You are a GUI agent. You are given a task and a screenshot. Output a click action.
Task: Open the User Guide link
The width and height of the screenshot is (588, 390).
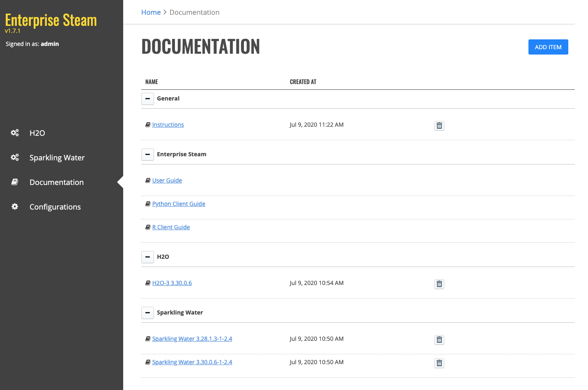click(167, 180)
